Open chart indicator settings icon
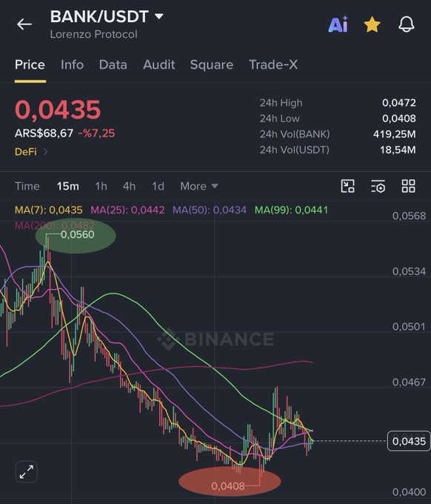Image resolution: width=431 pixels, height=504 pixels. point(378,186)
